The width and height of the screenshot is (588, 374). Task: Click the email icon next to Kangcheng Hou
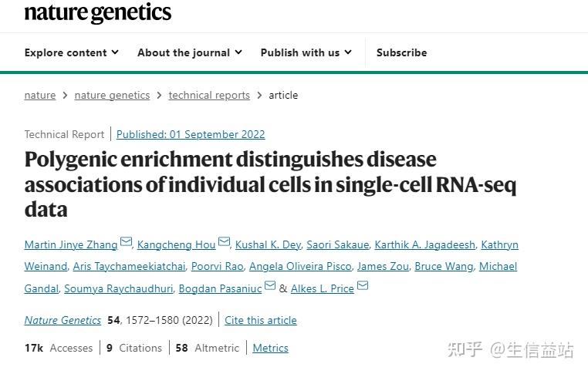[224, 243]
